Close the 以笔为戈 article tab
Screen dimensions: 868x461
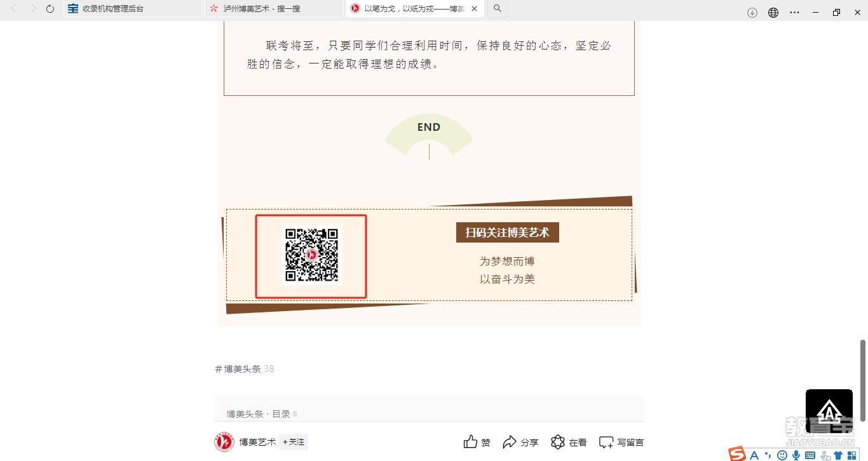coord(474,9)
